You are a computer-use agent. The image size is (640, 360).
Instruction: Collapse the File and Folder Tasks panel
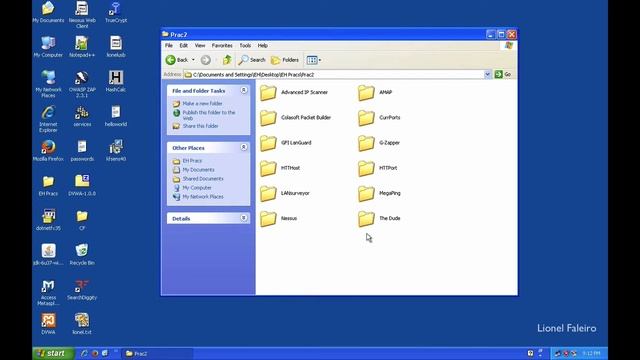[x=244, y=90]
